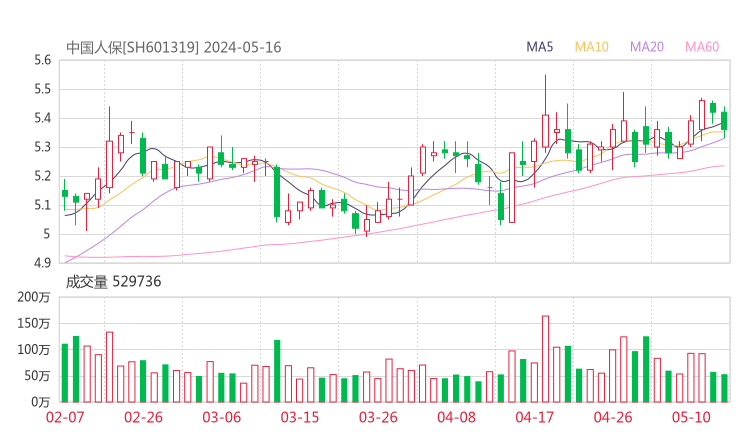Click the 0万 volume axis label
The width and height of the screenshot is (740, 440).
click(41, 402)
